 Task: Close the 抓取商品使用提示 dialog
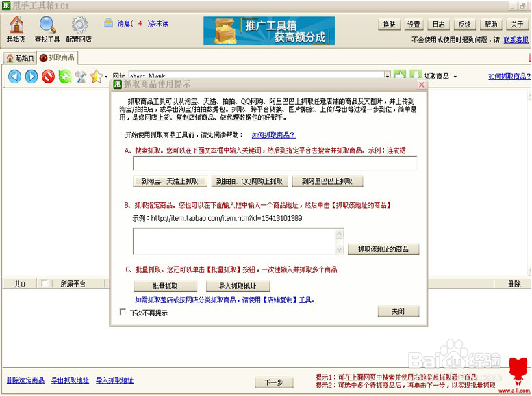pos(421,85)
